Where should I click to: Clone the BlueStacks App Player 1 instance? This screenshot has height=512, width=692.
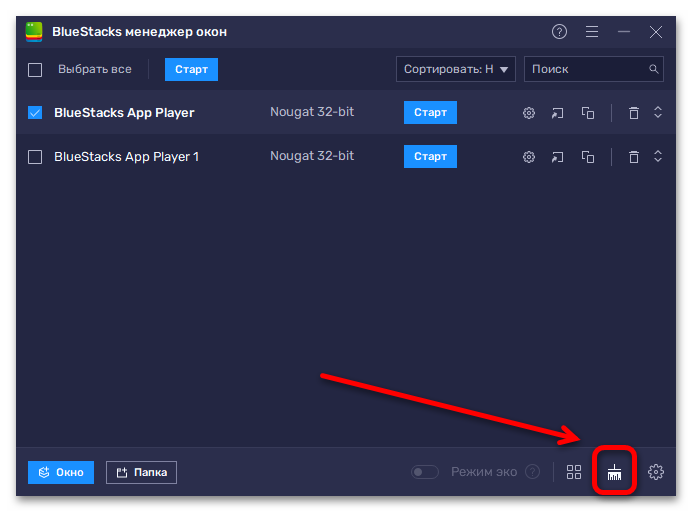pyautogui.click(x=587, y=157)
